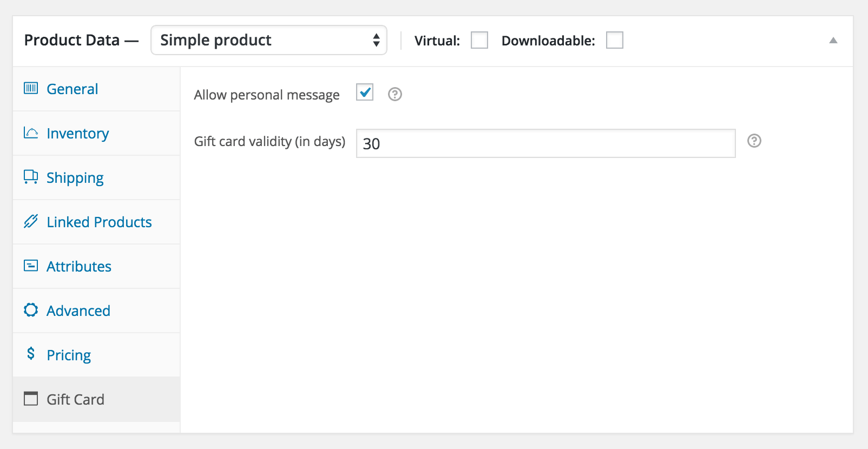Image resolution: width=868 pixels, height=449 pixels.
Task: Click the Pricing dollar sign icon
Action: tap(31, 354)
